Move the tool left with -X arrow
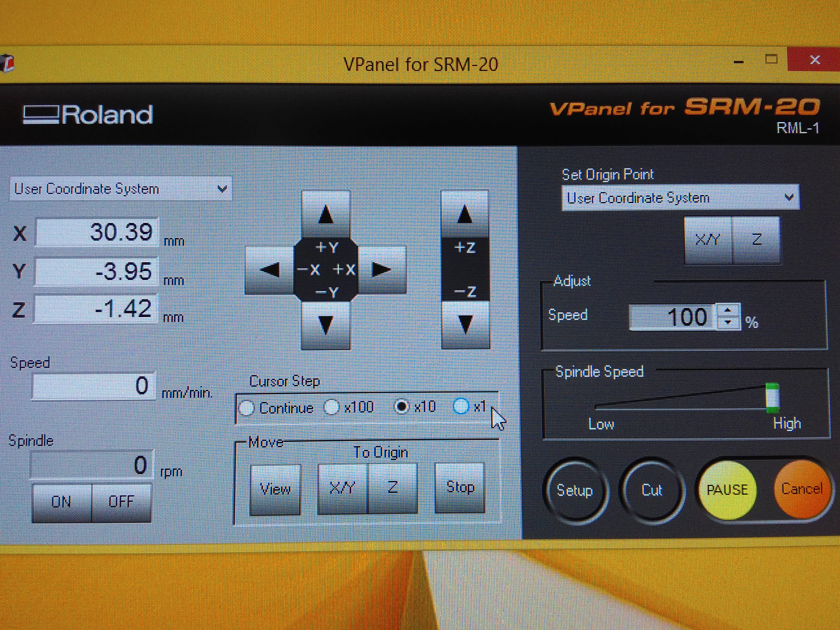 click(269, 270)
